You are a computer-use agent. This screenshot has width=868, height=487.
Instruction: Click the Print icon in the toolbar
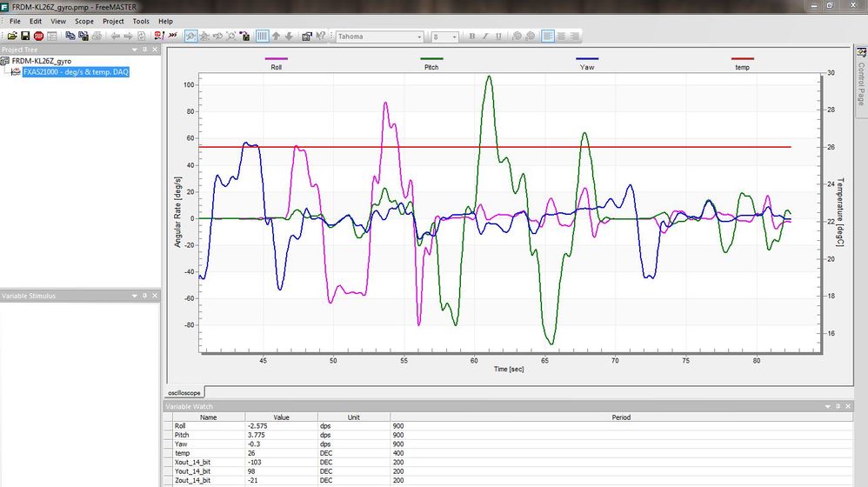pyautogui.click(x=97, y=36)
